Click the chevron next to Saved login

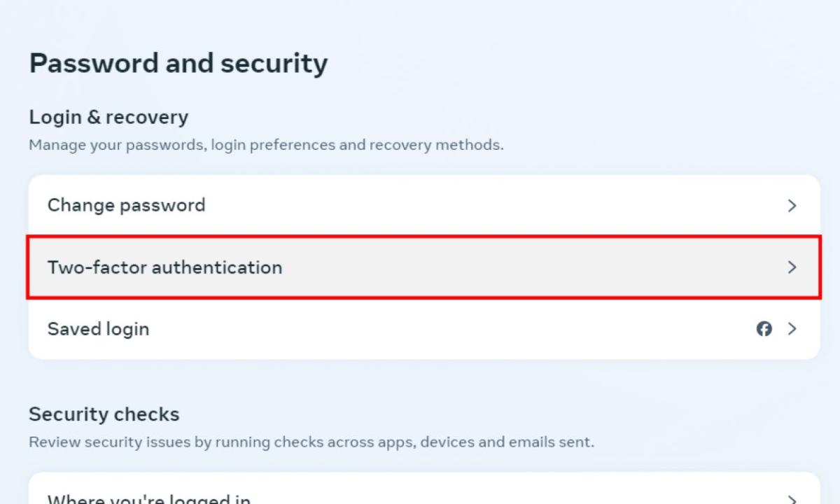click(792, 329)
